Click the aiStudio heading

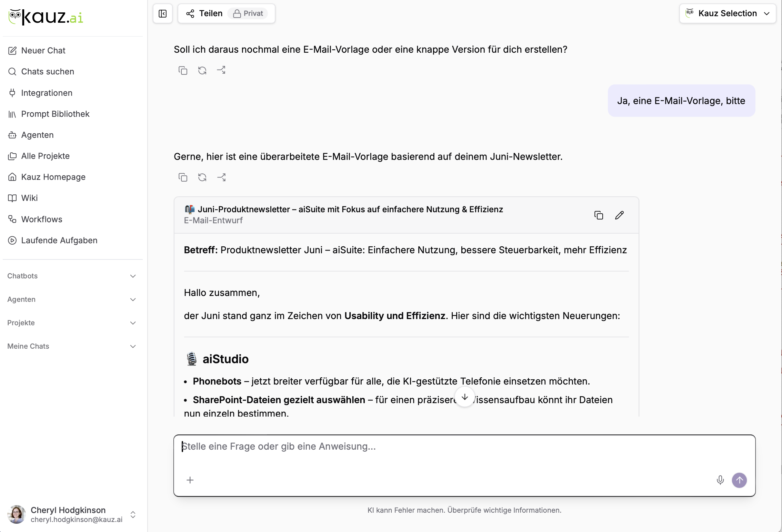pyautogui.click(x=225, y=359)
